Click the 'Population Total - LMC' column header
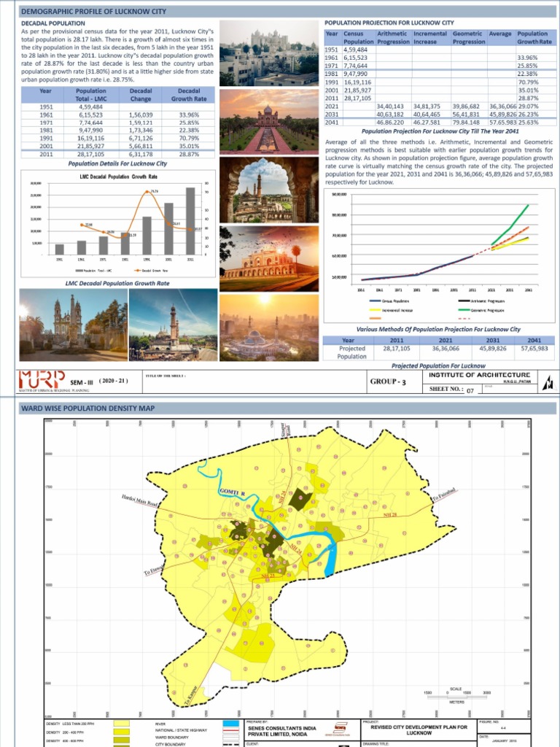The width and height of the screenshot is (560, 747). click(90, 95)
